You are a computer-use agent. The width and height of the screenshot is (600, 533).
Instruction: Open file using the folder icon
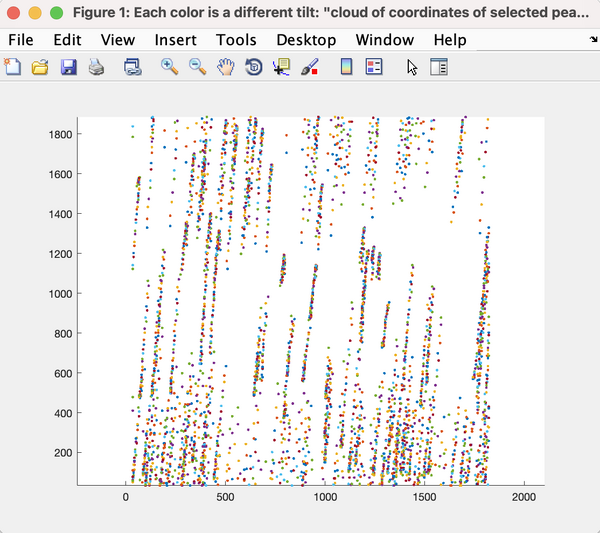tap(40, 67)
